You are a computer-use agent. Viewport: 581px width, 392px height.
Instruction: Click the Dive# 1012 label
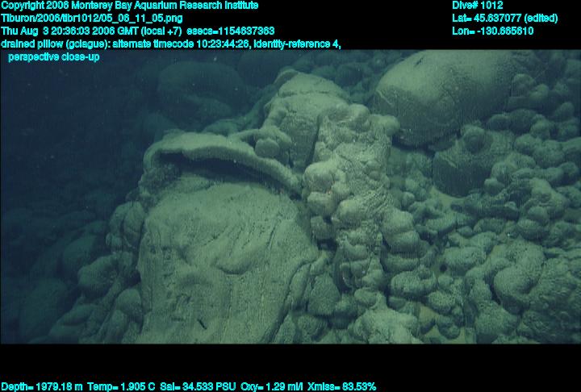click(x=477, y=6)
